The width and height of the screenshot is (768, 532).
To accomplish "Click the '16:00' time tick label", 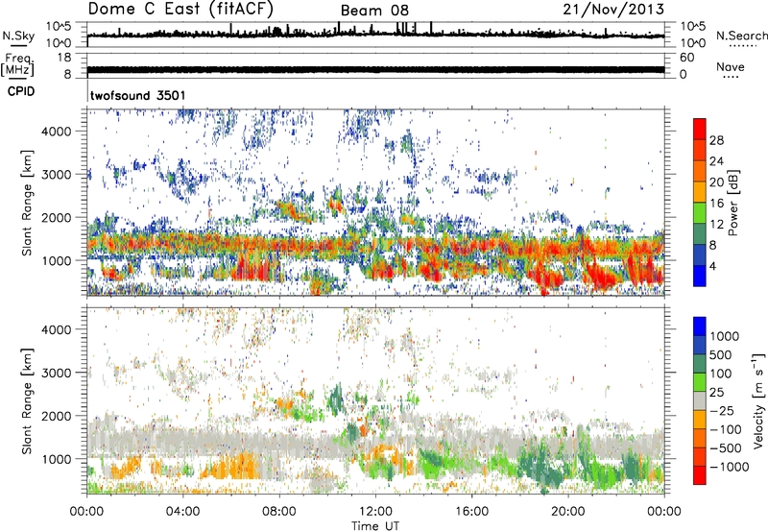I will (471, 512).
